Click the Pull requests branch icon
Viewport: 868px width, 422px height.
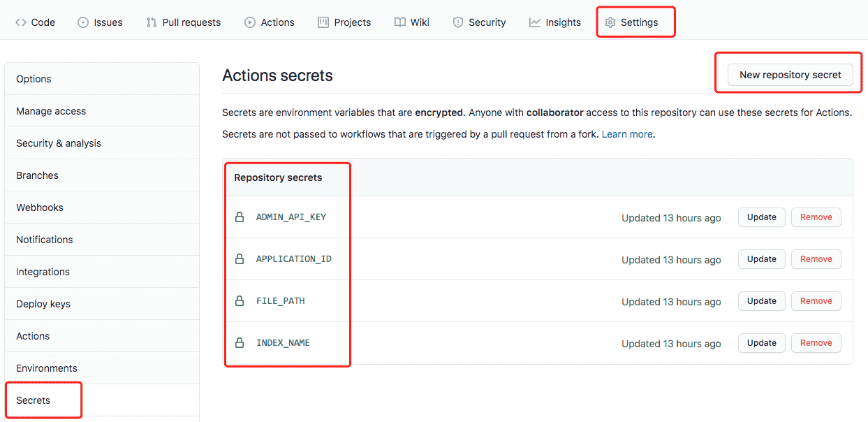click(152, 22)
